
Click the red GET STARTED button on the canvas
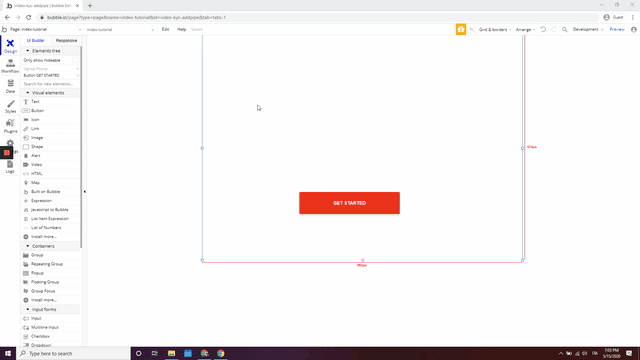[349, 203]
